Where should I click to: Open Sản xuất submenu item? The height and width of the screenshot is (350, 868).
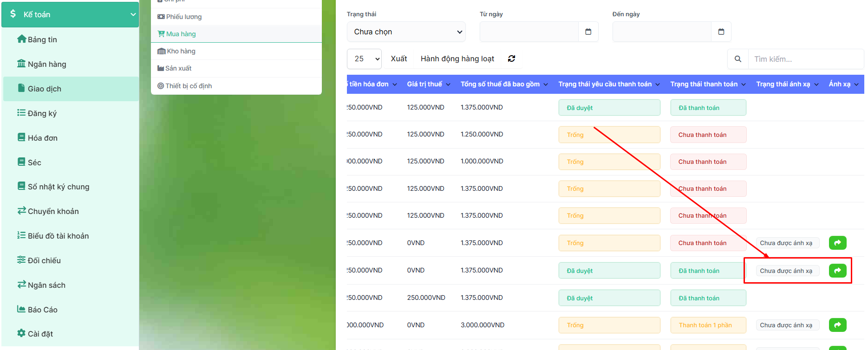(x=178, y=68)
